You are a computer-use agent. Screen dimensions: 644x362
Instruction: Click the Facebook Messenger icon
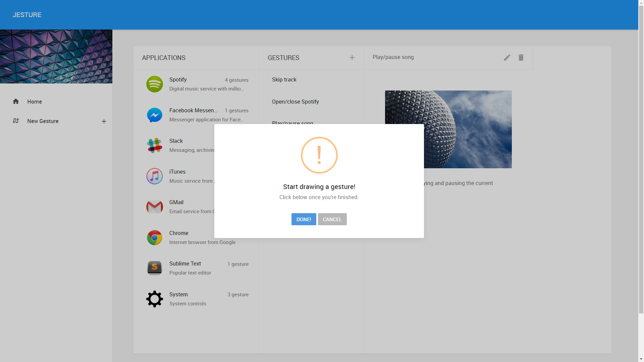[154, 115]
